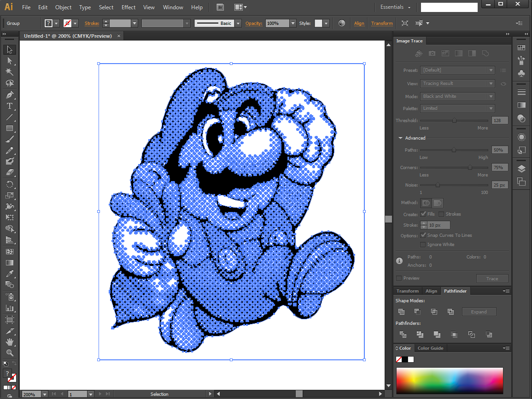Choose the Magic Wand tool

point(10,72)
